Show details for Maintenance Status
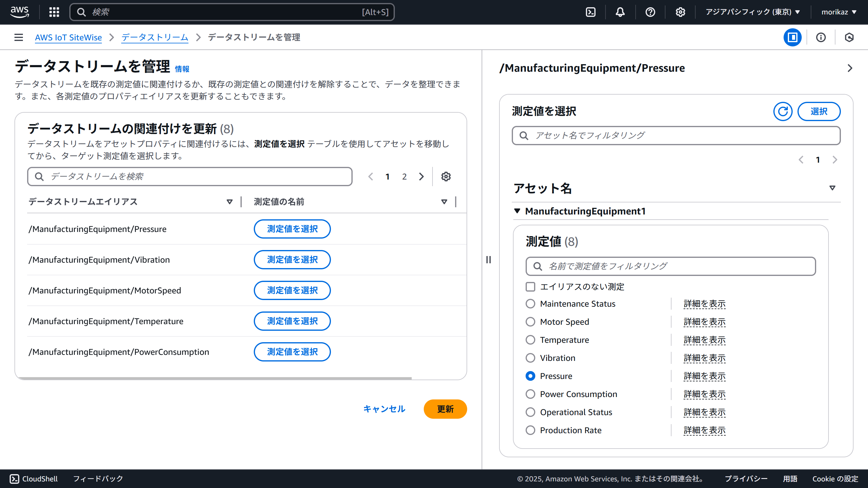 click(x=704, y=304)
